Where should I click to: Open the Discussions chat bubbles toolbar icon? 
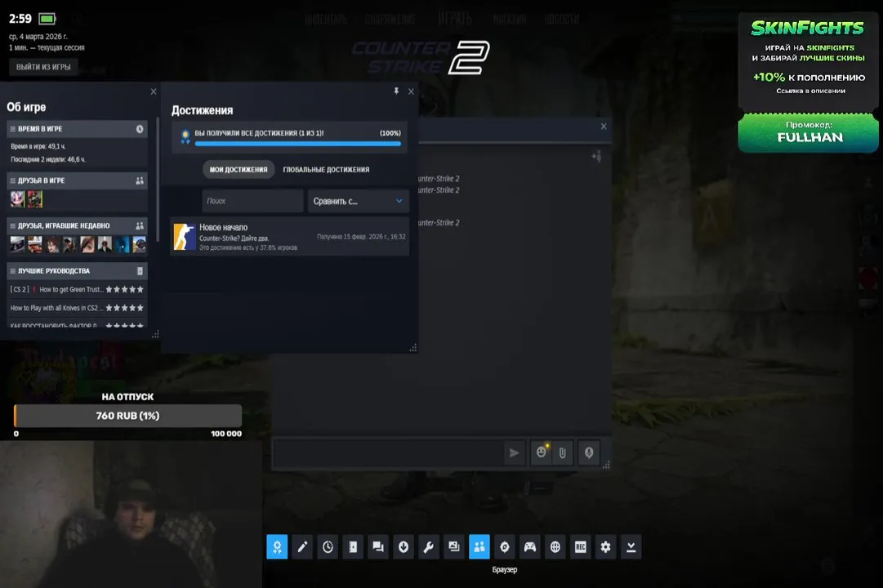378,547
